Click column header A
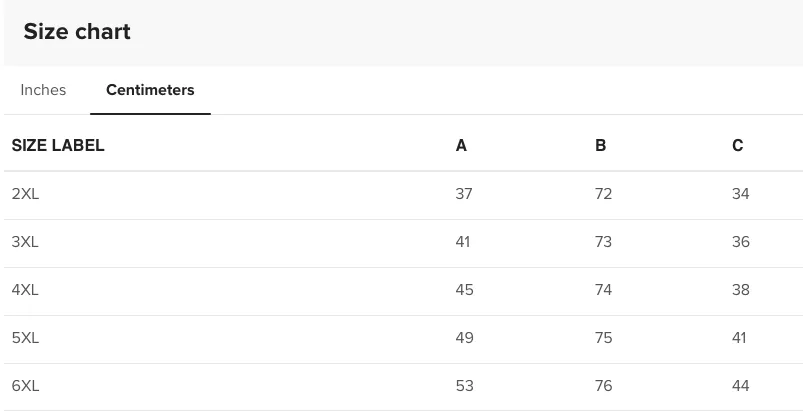Viewport: 803px width, 420px height. (461, 145)
